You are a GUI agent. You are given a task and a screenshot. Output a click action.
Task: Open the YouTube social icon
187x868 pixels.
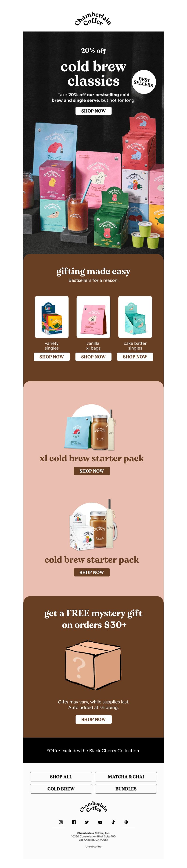tap(100, 822)
